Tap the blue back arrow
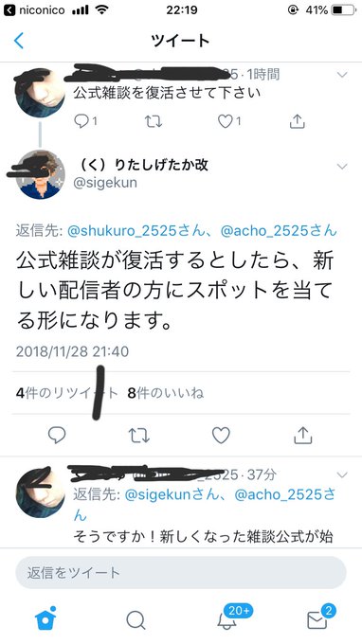Viewport: 362px width, 644px height. click(19, 41)
